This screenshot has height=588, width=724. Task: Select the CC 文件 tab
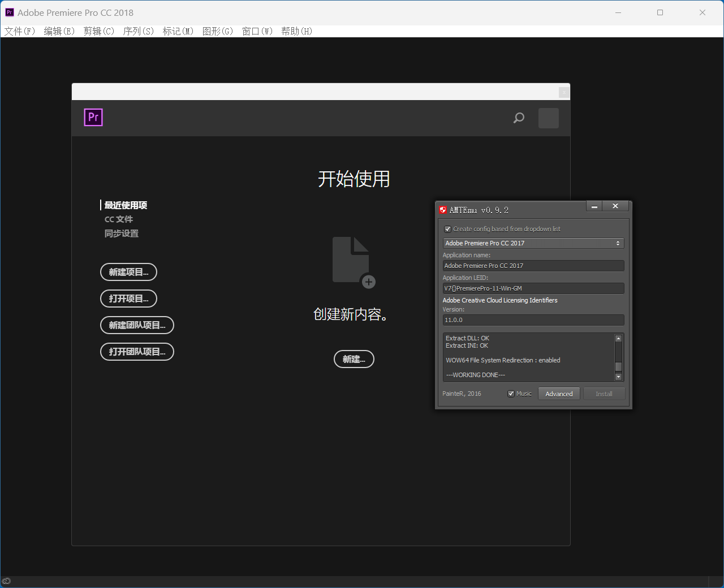119,219
